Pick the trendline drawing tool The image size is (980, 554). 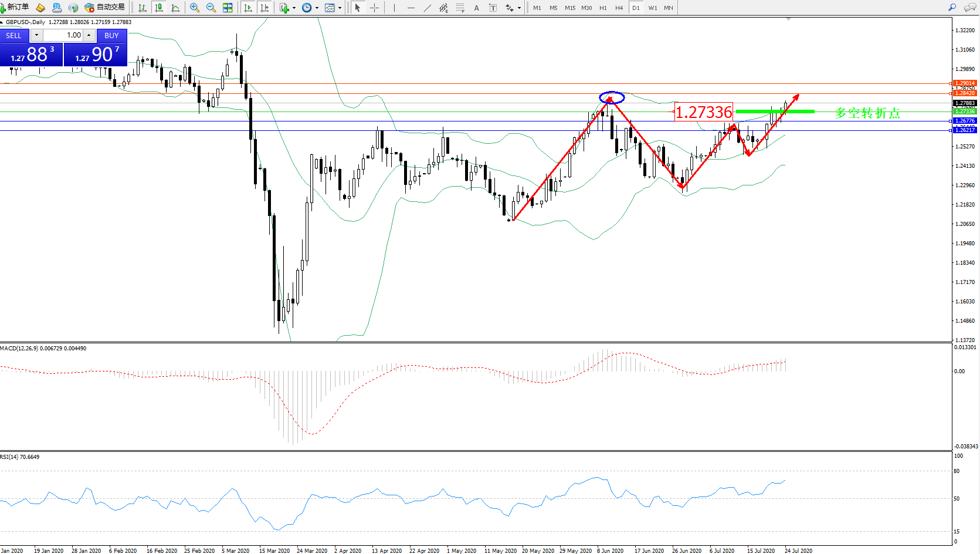tap(427, 8)
